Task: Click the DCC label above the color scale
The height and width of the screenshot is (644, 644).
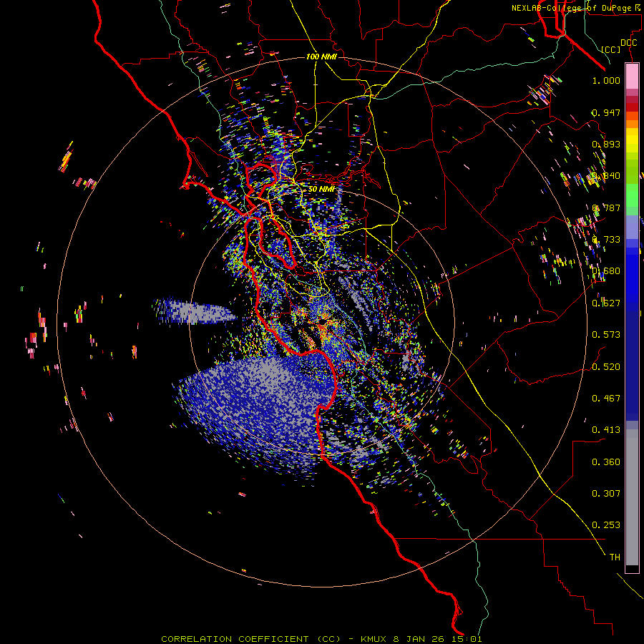Action: pos(628,43)
